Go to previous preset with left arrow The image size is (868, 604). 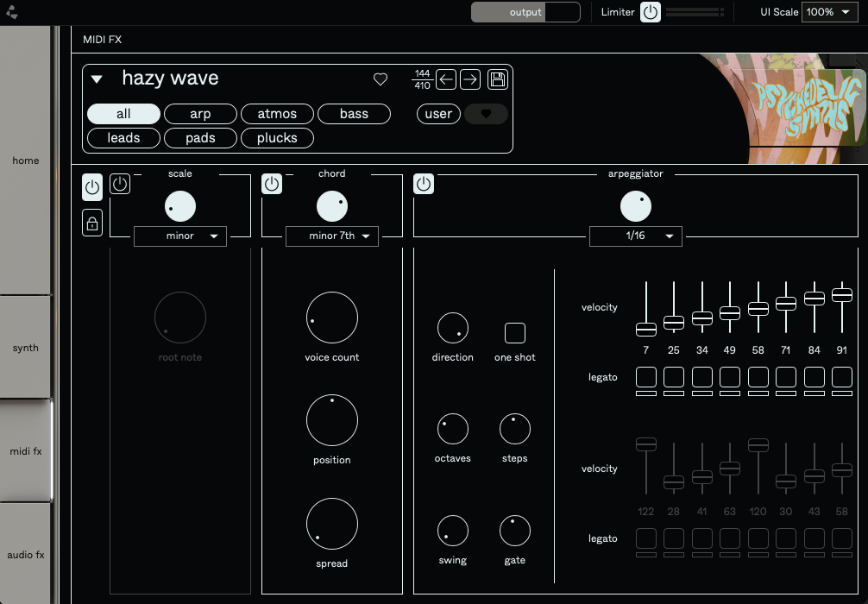tap(446, 79)
